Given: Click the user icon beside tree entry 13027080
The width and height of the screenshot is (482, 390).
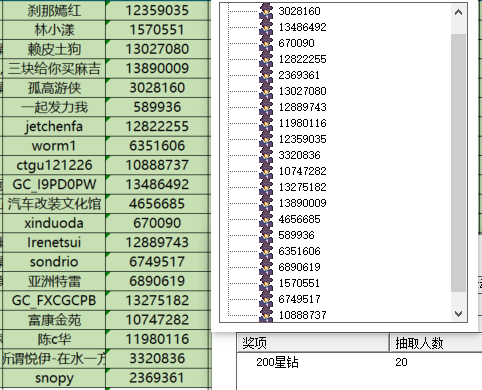Looking at the screenshot, I should [x=266, y=91].
